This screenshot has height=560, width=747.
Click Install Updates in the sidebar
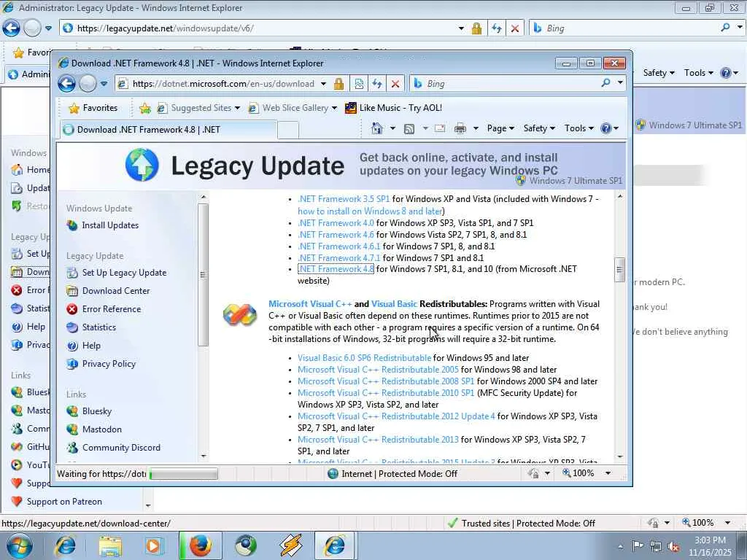pos(110,225)
